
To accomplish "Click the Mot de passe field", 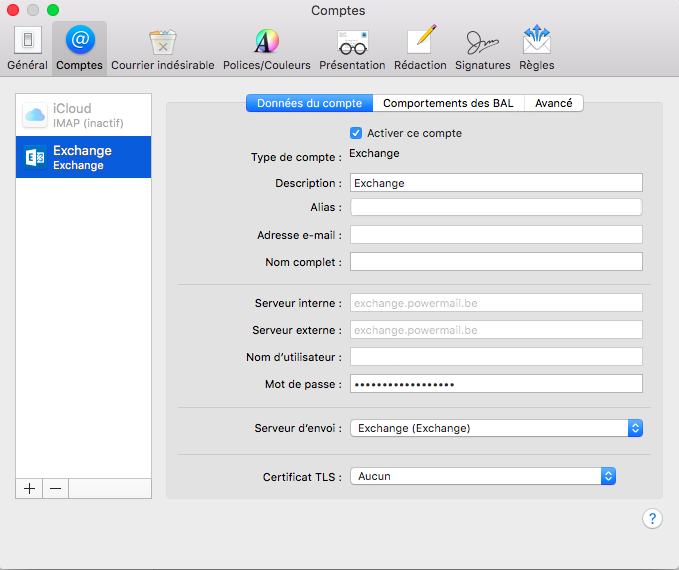I will tap(495, 384).
